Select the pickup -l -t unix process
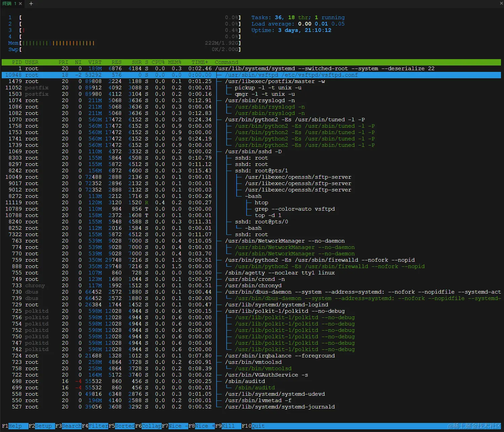The height and width of the screenshot is (432, 504). click(251, 88)
